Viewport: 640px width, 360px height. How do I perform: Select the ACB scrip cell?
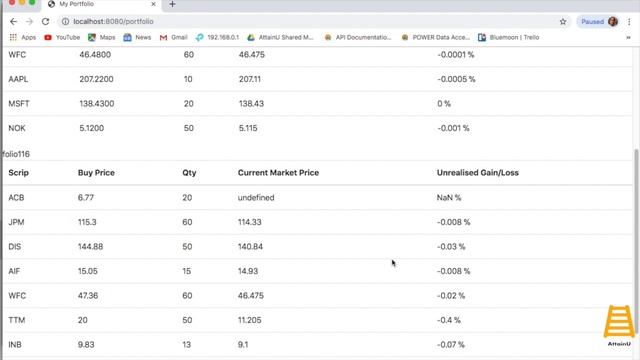click(16, 198)
